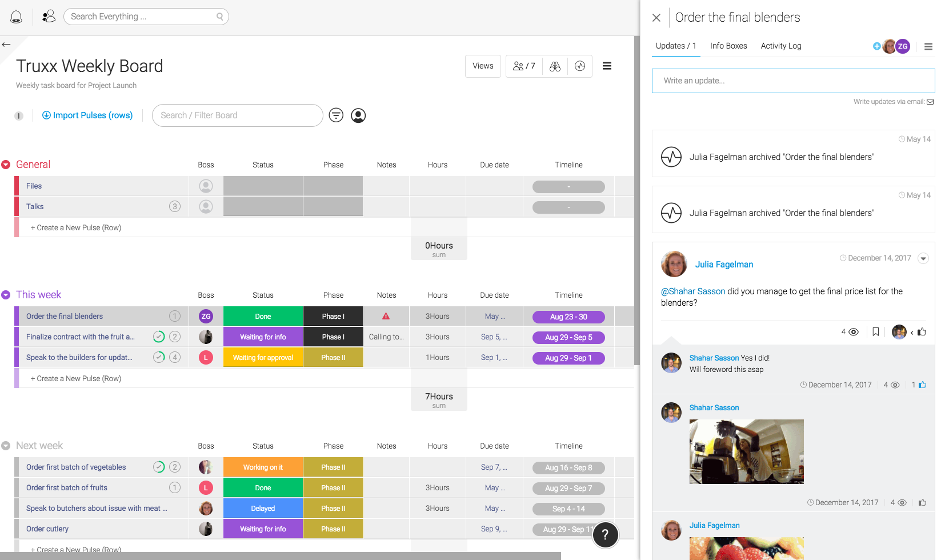945x560 pixels.
Task: Bookmark Julia Fagelman's update
Action: [x=875, y=331]
